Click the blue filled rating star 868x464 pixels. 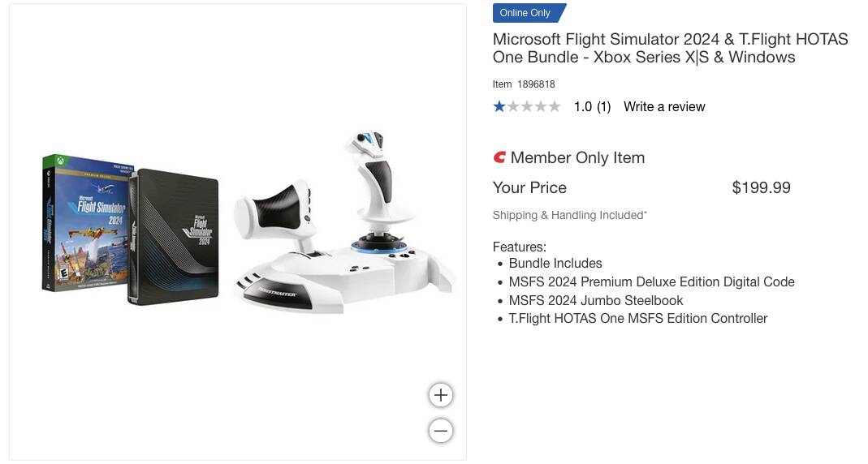pos(499,106)
